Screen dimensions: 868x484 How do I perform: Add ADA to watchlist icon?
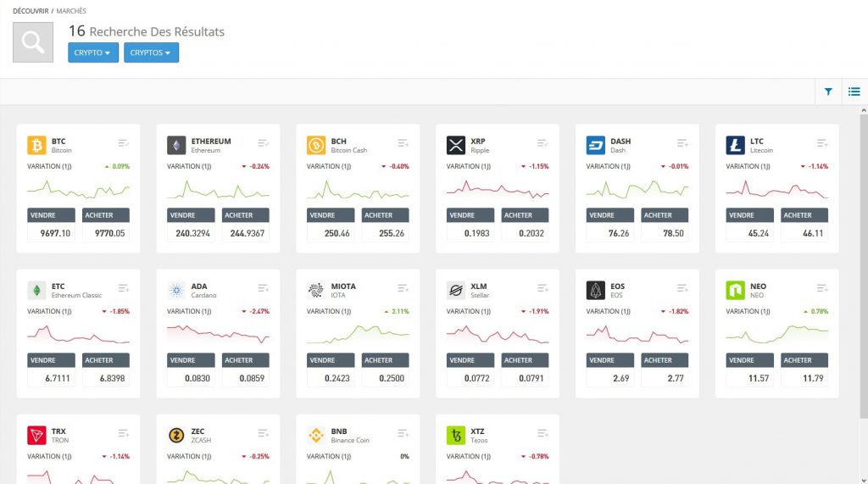click(x=263, y=288)
